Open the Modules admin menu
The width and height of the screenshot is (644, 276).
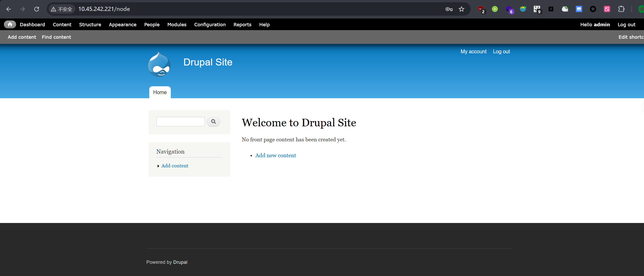[177, 24]
